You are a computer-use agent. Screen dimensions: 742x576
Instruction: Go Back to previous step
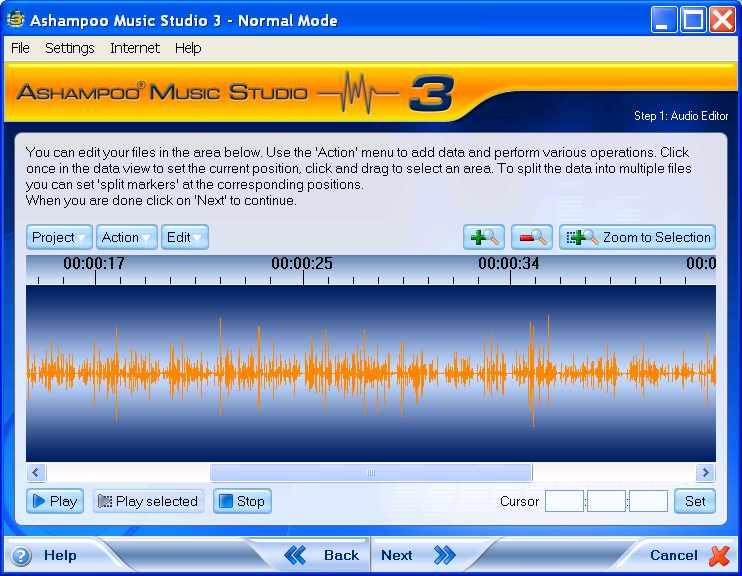tap(322, 555)
